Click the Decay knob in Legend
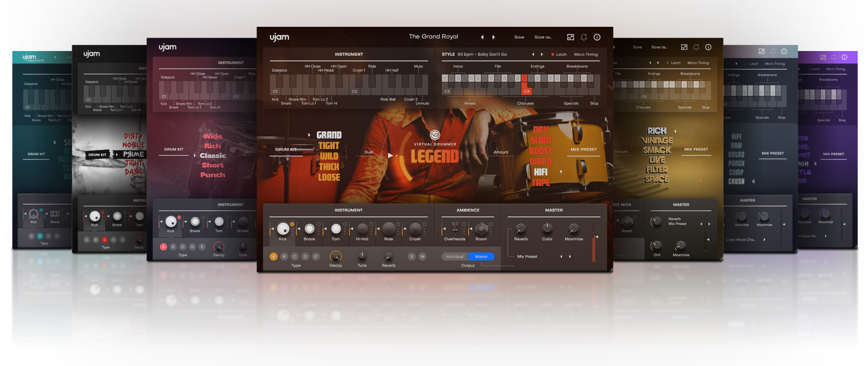This screenshot has height=366, width=868. click(335, 256)
